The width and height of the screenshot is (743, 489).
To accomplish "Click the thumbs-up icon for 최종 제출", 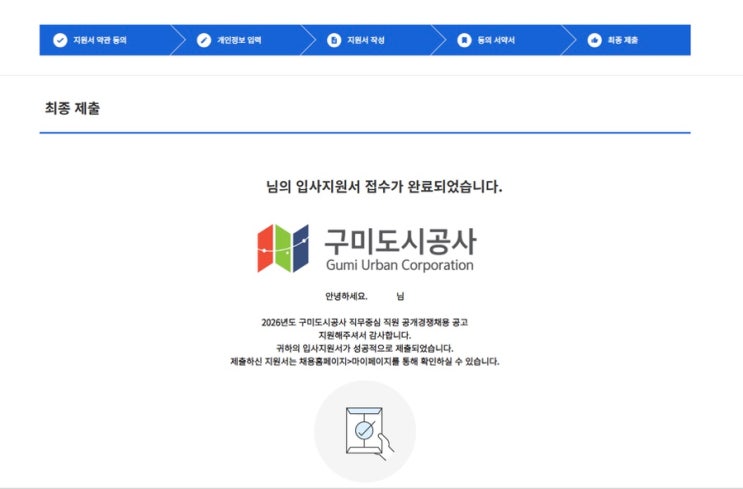I will 594,40.
